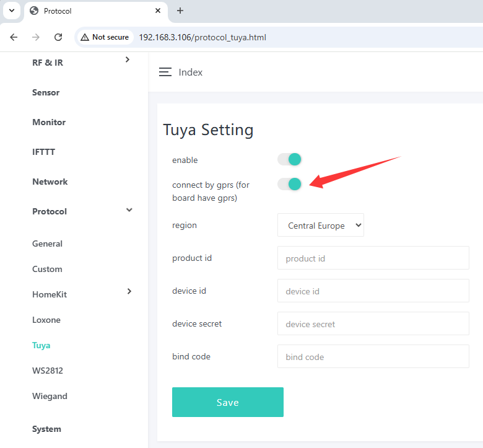Open the HomeKit submenu item
The image size is (483, 448).
(50, 294)
